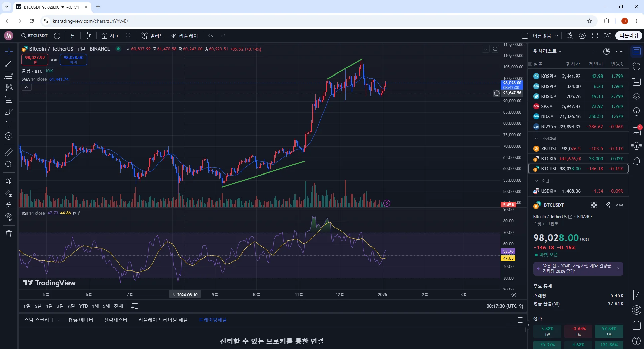Add a symbol to the watchlist
This screenshot has height=349, width=644.
594,51
